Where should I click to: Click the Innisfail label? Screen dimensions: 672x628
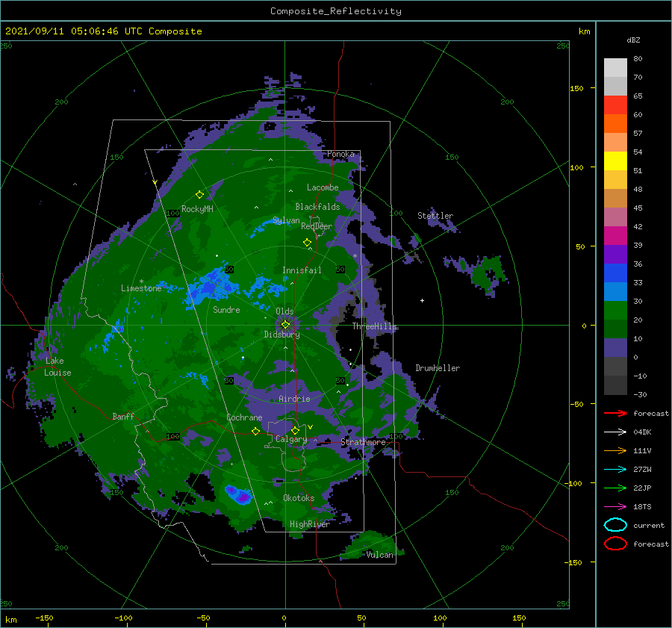tap(302, 270)
